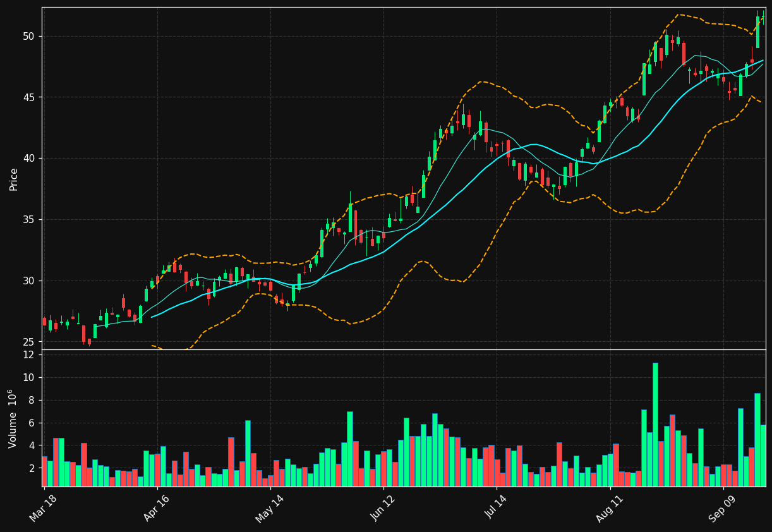
Task: Click the Apr 16 date label
Action: 155,507
